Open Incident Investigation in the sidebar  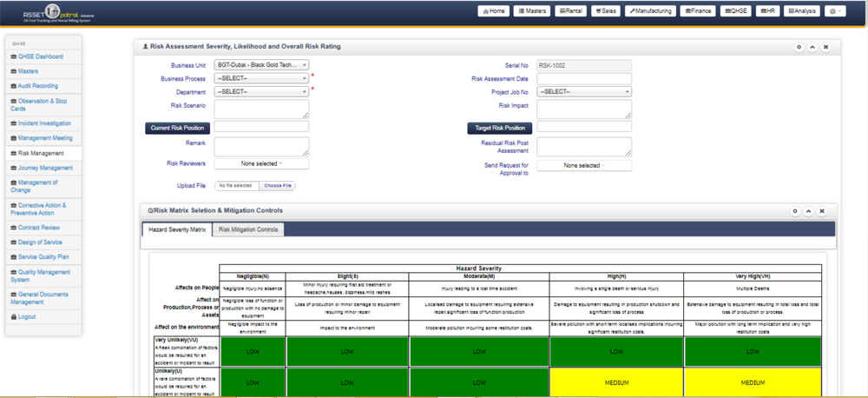44,123
